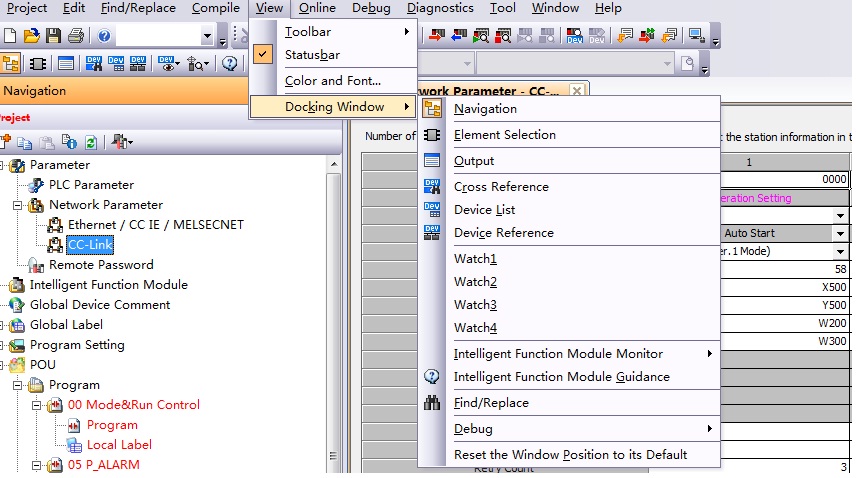Select Cross Reference from Docking Window menu

(501, 187)
